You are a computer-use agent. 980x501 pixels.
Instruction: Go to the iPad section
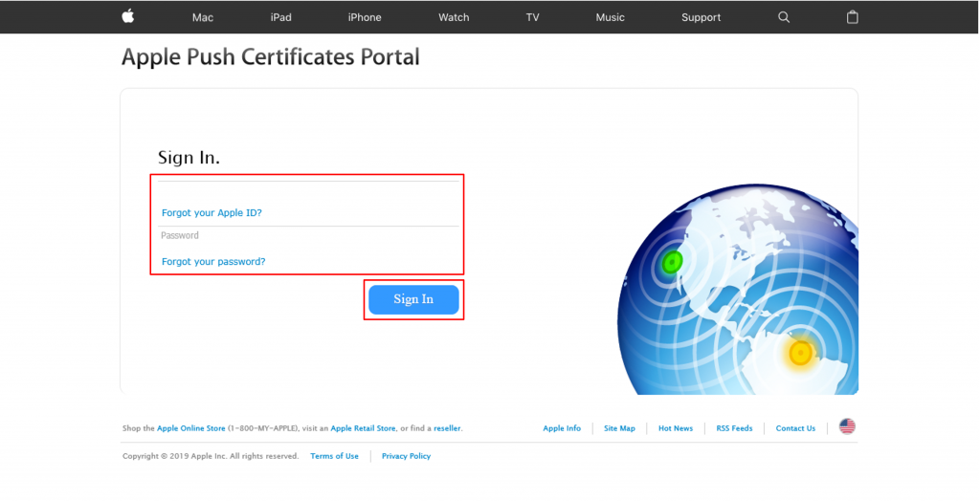[280, 17]
